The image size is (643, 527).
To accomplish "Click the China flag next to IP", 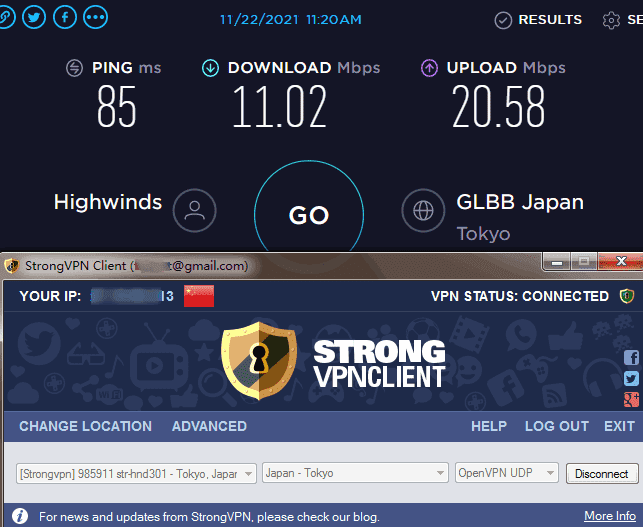I will point(199,296).
